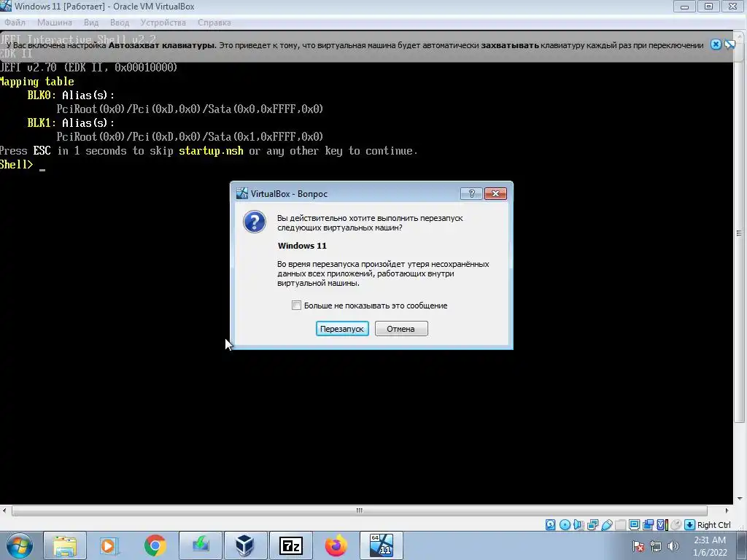
Task: Click the volume speaker tray icon
Action: [x=673, y=546]
